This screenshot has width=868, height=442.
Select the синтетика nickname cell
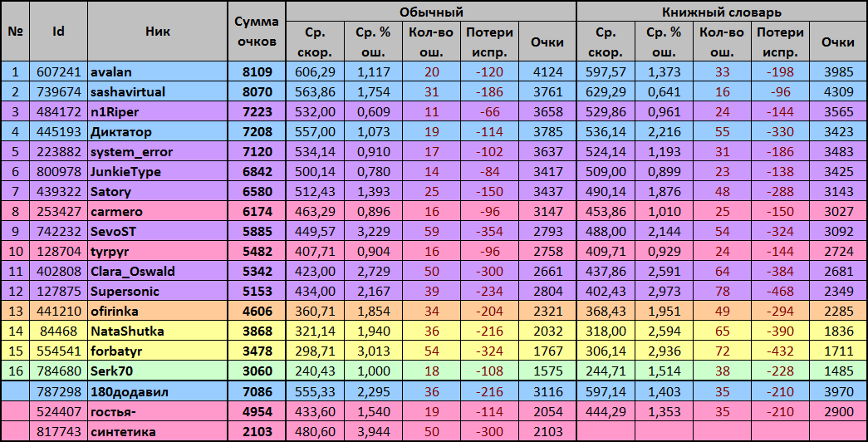click(x=157, y=431)
